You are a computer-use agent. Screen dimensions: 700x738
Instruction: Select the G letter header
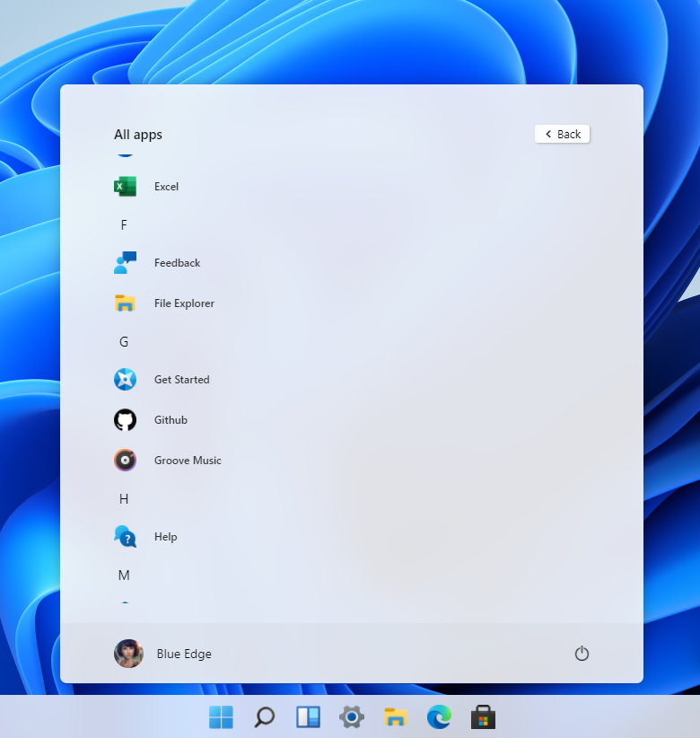pyautogui.click(x=124, y=342)
